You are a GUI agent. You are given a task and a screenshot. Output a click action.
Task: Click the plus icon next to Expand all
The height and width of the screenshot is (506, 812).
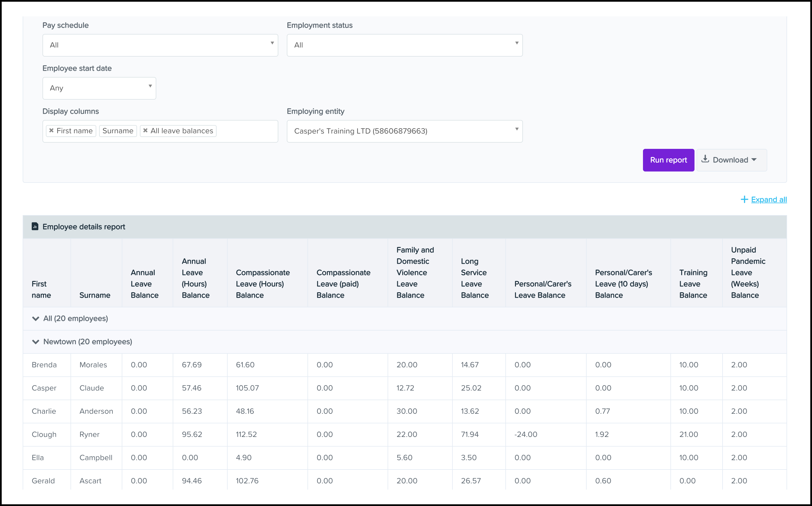coord(744,199)
